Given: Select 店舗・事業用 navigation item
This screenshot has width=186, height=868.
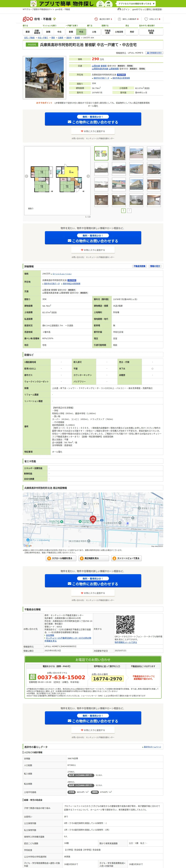Looking at the screenshot, I should click(x=37, y=32).
